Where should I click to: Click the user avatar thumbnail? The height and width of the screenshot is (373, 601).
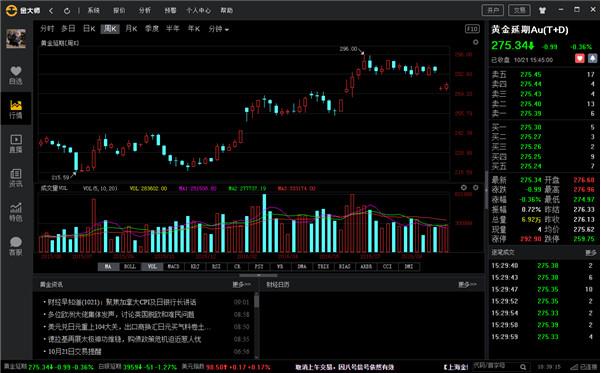[16, 38]
